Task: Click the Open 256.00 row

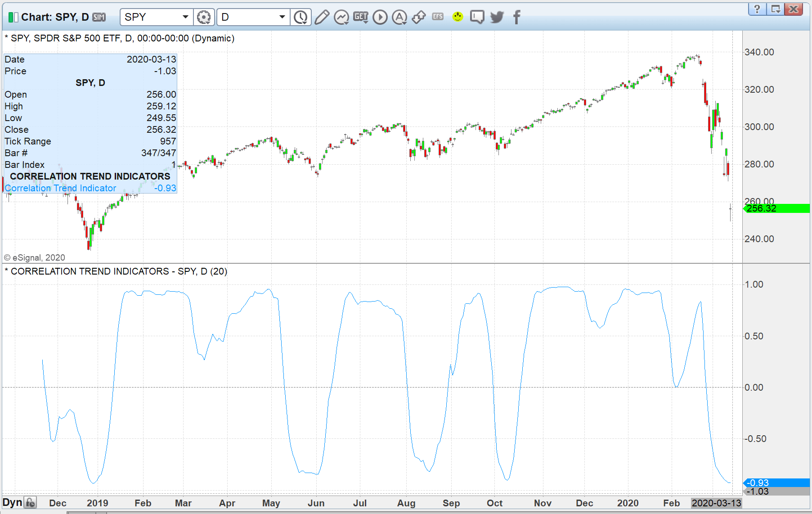Action: tap(90, 95)
